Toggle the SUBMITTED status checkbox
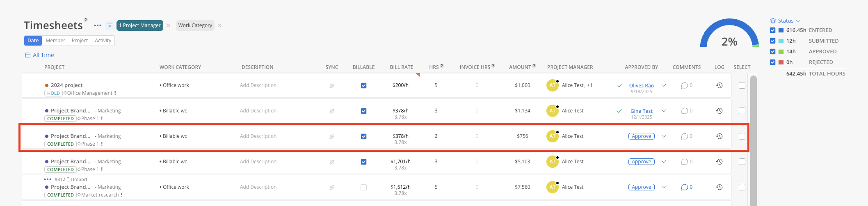Image resolution: width=868 pixels, height=206 pixels. [x=773, y=41]
